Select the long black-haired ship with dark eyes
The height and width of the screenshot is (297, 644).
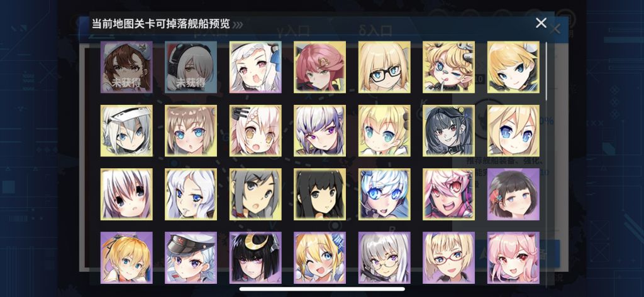pos(319,194)
